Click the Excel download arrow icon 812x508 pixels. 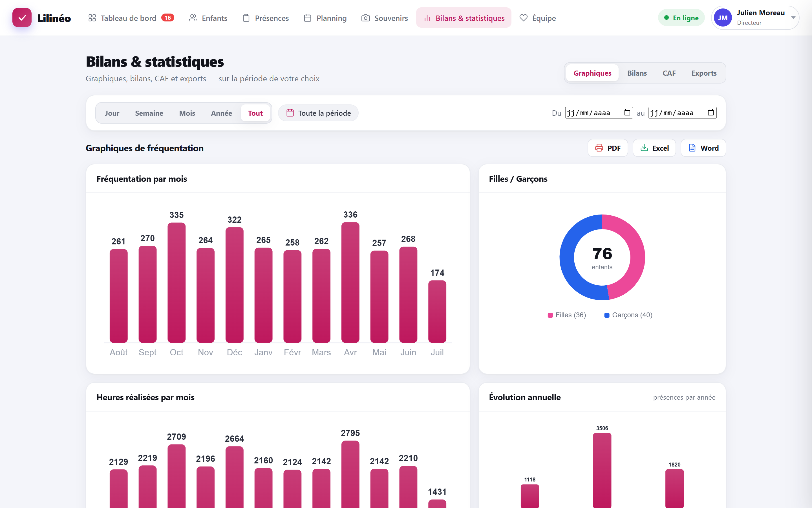[644, 148]
